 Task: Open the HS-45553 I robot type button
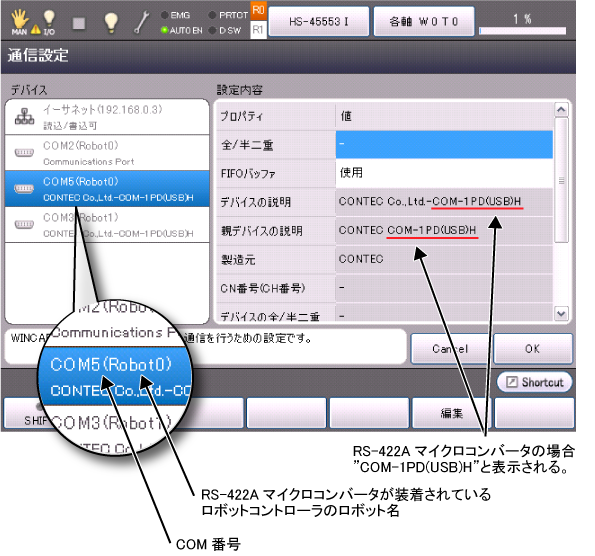[319, 22]
